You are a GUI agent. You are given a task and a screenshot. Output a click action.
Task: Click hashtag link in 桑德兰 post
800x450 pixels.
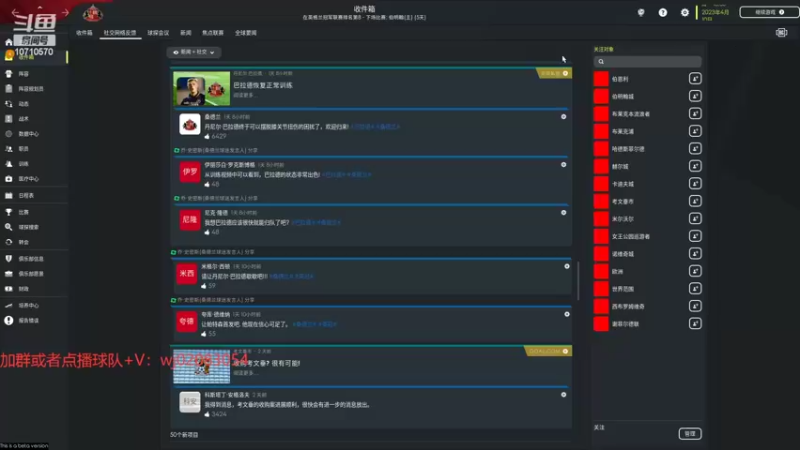(x=376, y=127)
